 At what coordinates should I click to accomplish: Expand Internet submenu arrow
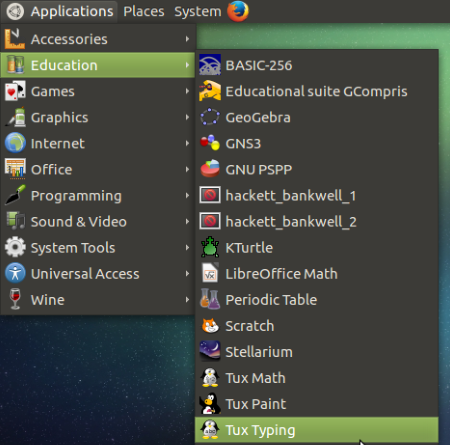click(x=187, y=143)
